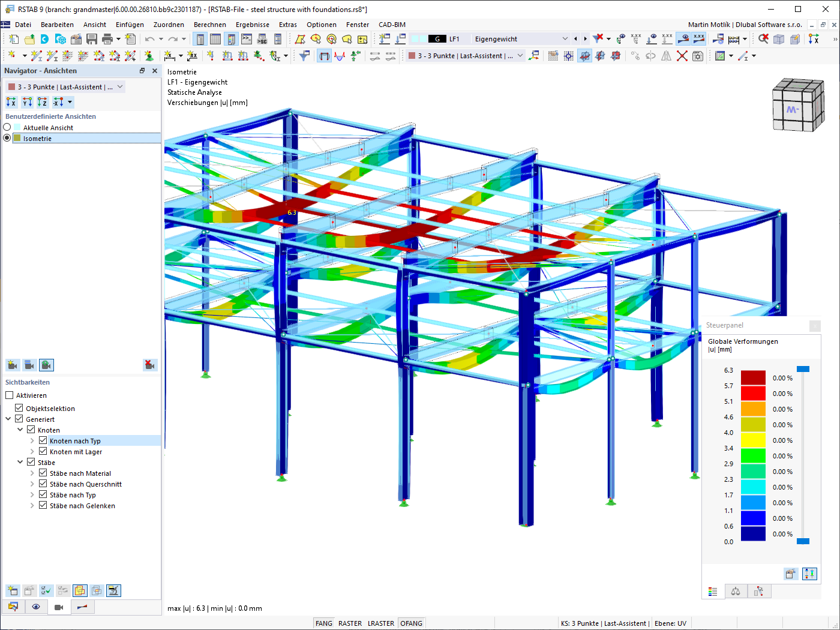Go to the next load case arrow
Viewport: 840px width, 630px height.
(x=586, y=39)
